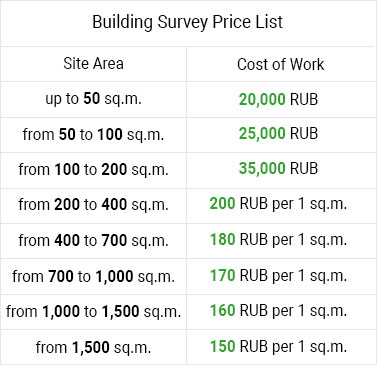Click the 35,000 RUB price
This screenshot has height=365, width=377.
pos(278,168)
